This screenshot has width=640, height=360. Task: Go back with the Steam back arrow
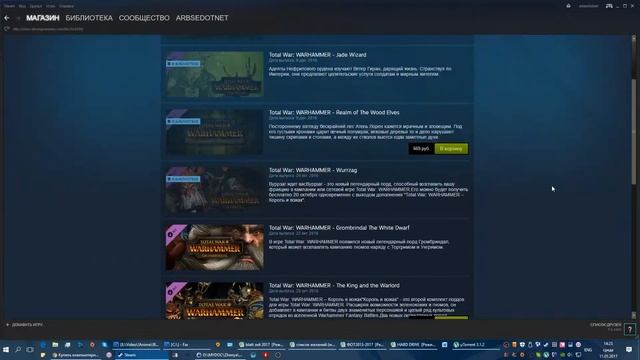[x=7, y=18]
